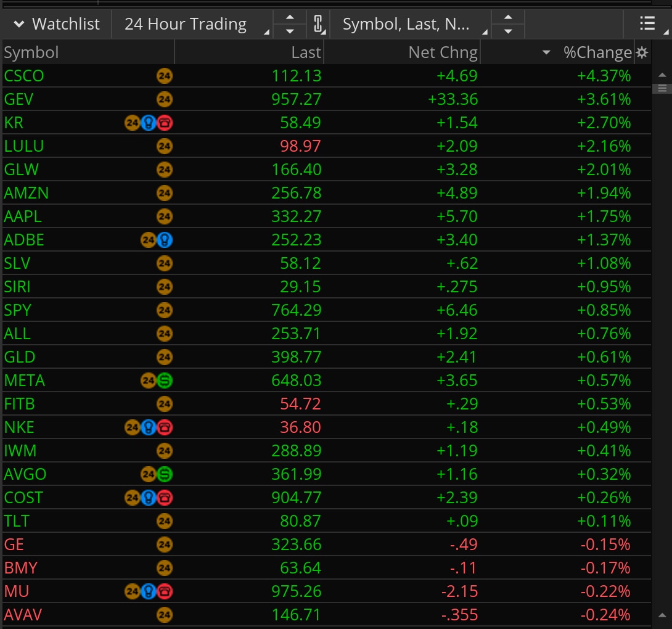
Task: Click the last price 256.78 for AMZN
Action: [296, 194]
